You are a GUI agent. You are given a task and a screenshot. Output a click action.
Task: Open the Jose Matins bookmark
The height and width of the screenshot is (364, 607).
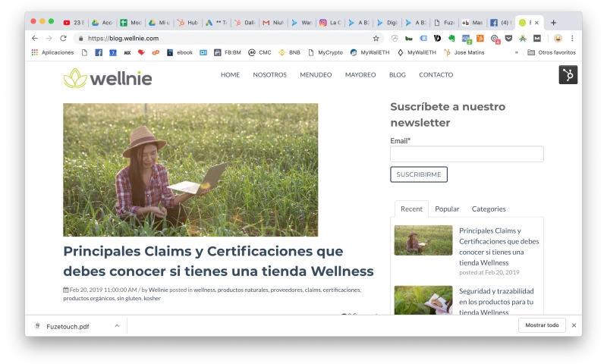[464, 52]
